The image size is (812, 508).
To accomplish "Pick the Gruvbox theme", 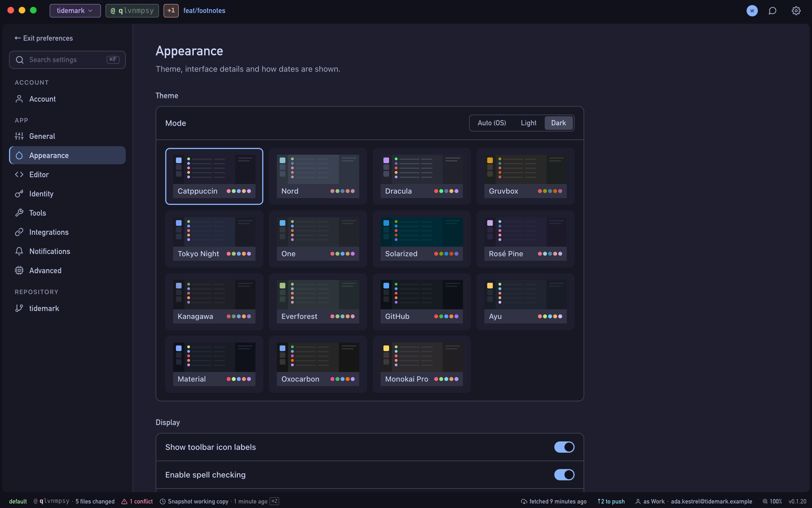I will (525, 176).
